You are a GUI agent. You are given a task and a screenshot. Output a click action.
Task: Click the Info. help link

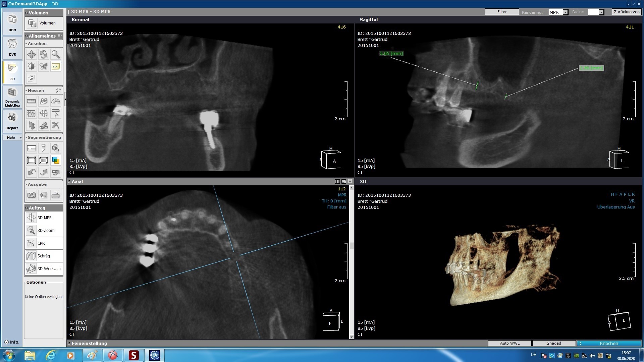pos(12,342)
